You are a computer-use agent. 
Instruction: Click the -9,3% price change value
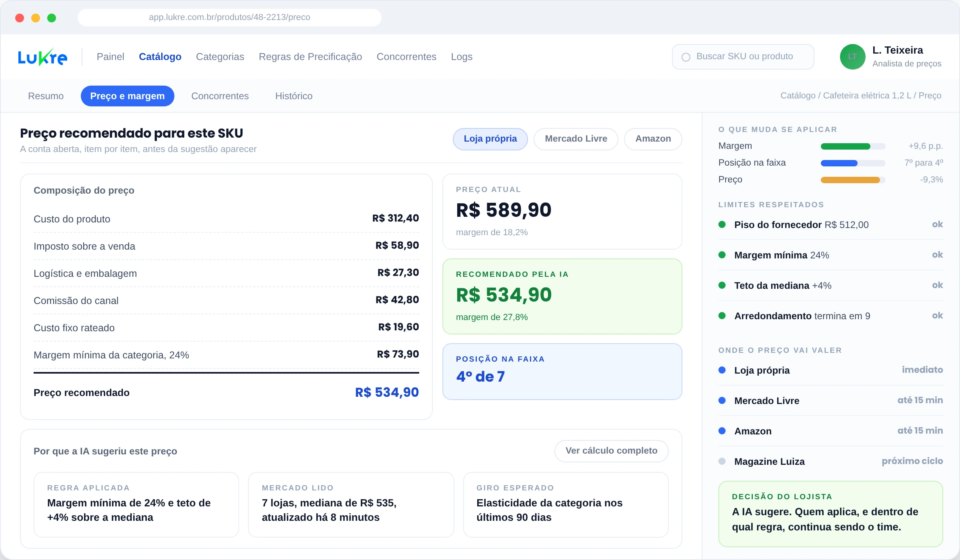[932, 180]
